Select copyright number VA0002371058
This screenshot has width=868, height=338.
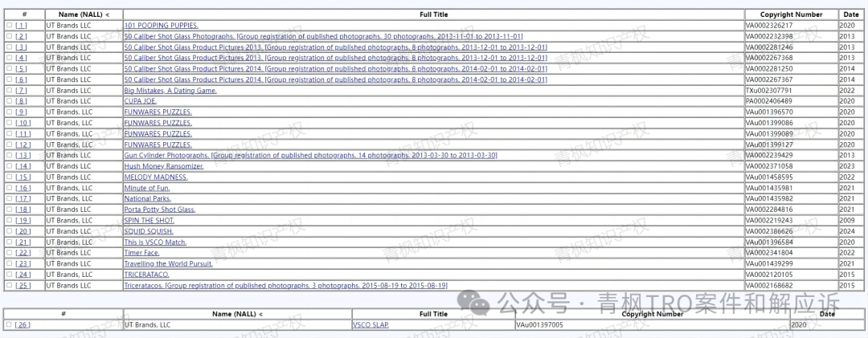[769, 166]
